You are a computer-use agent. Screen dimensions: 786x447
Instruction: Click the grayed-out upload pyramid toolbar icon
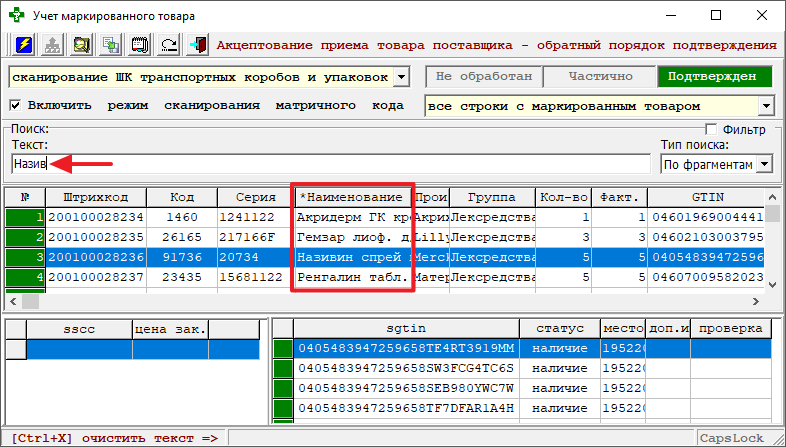pyautogui.click(x=53, y=45)
